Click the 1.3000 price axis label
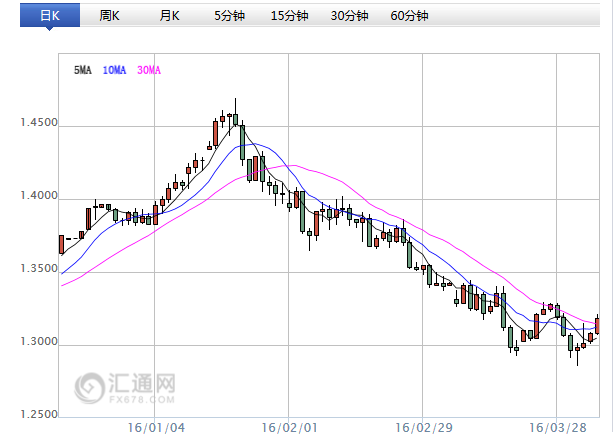 coord(39,343)
